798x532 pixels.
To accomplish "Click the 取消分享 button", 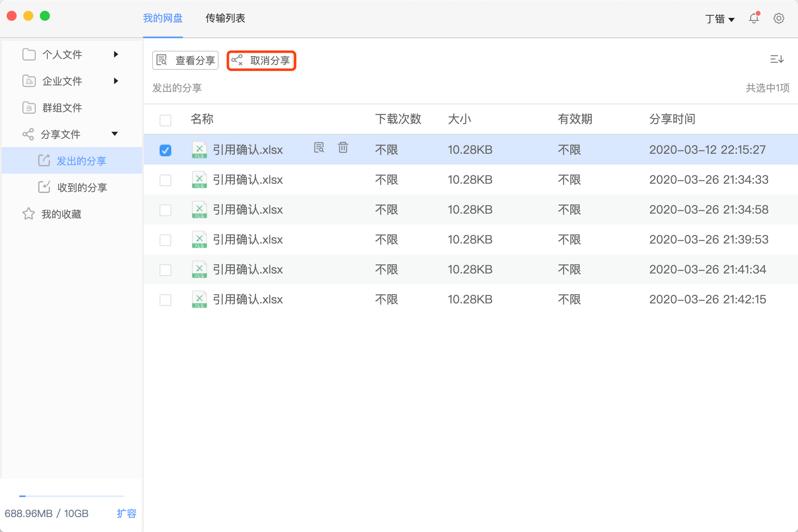I will 261,60.
